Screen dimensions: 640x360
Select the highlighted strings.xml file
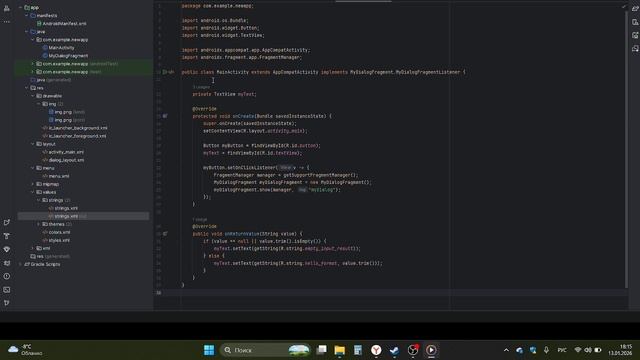pos(83,216)
